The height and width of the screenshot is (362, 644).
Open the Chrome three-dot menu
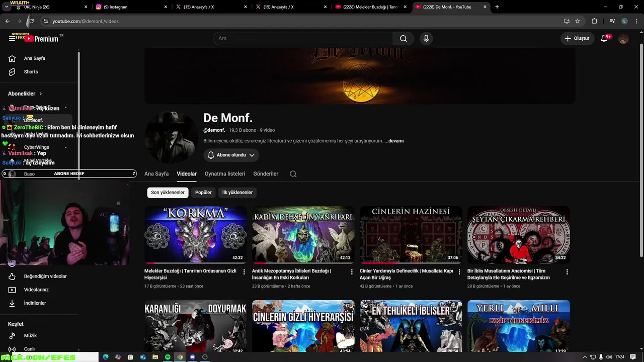tap(636, 21)
